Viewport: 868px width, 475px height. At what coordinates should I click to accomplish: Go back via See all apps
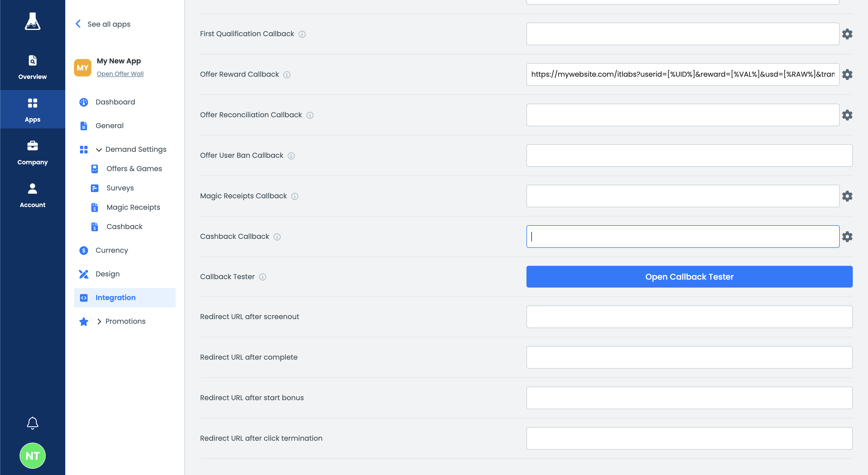(109, 24)
